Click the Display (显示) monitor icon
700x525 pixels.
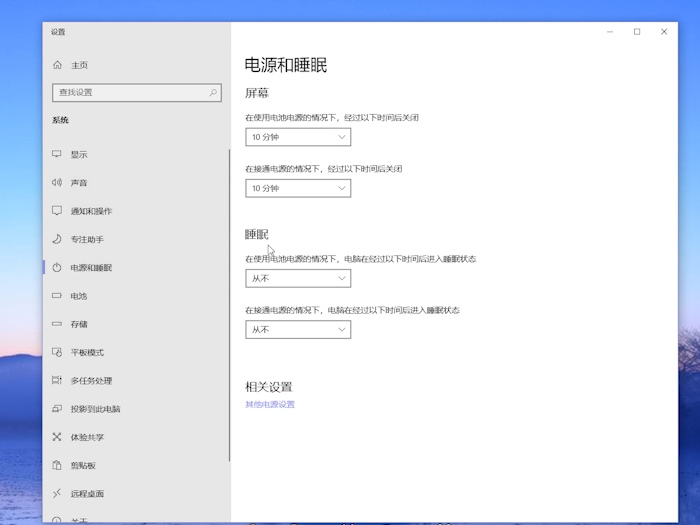click(x=57, y=154)
